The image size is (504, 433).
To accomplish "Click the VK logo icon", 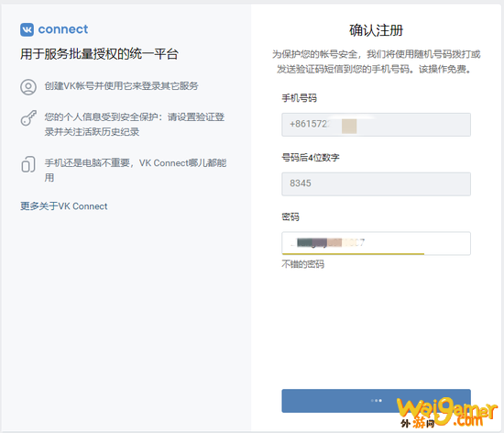I will tap(27, 29).
